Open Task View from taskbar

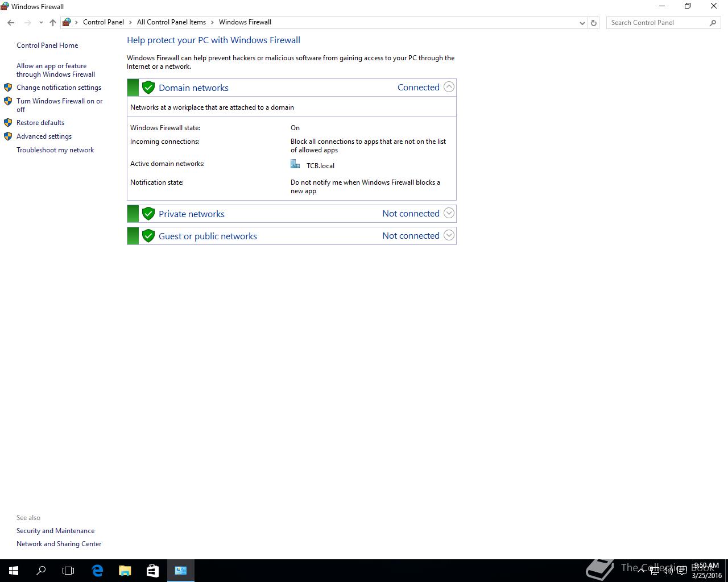[x=68, y=571]
